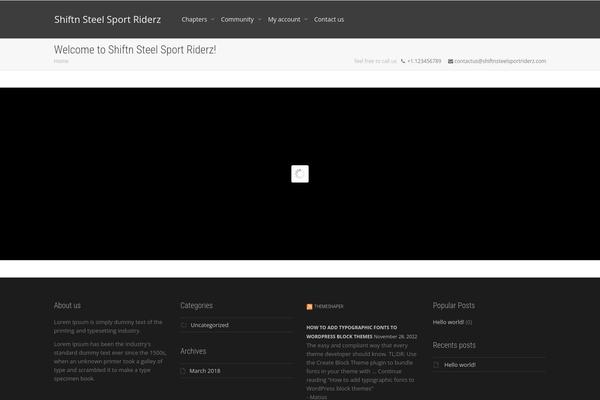Click the Home breadcrumb link
Image resolution: width=600 pixels, height=400 pixels.
point(61,61)
